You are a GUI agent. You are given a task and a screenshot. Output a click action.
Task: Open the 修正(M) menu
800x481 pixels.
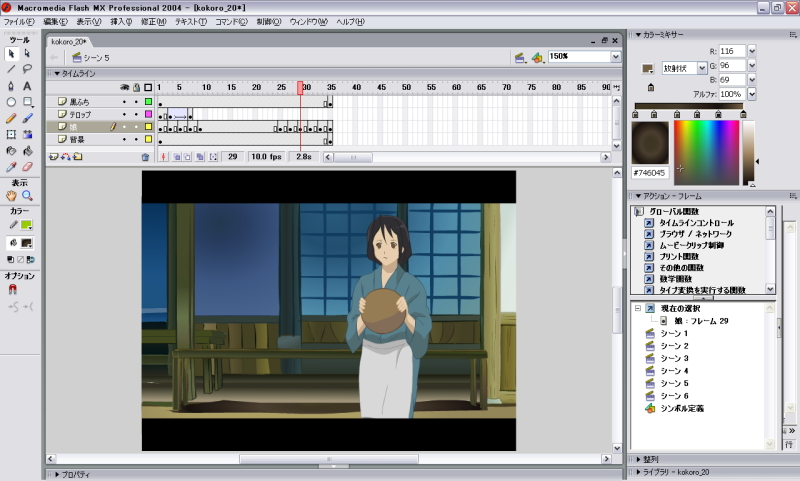click(x=154, y=22)
